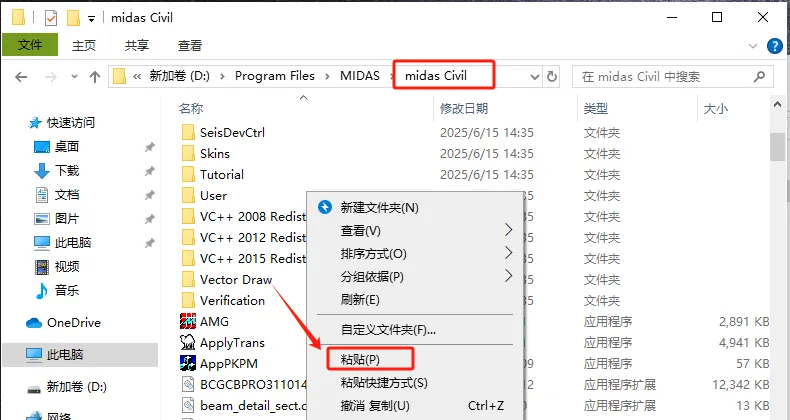Click the scrollbar up arrow
The image size is (790, 420).
(777, 104)
